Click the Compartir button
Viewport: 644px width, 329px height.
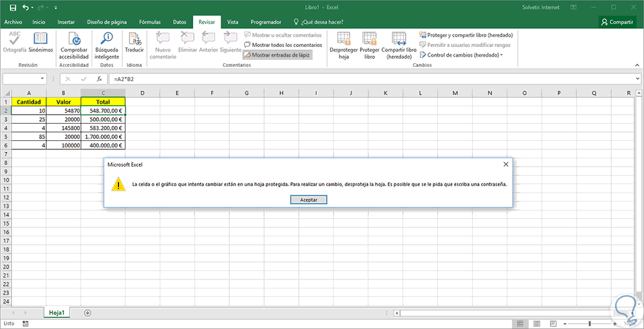[x=618, y=22]
